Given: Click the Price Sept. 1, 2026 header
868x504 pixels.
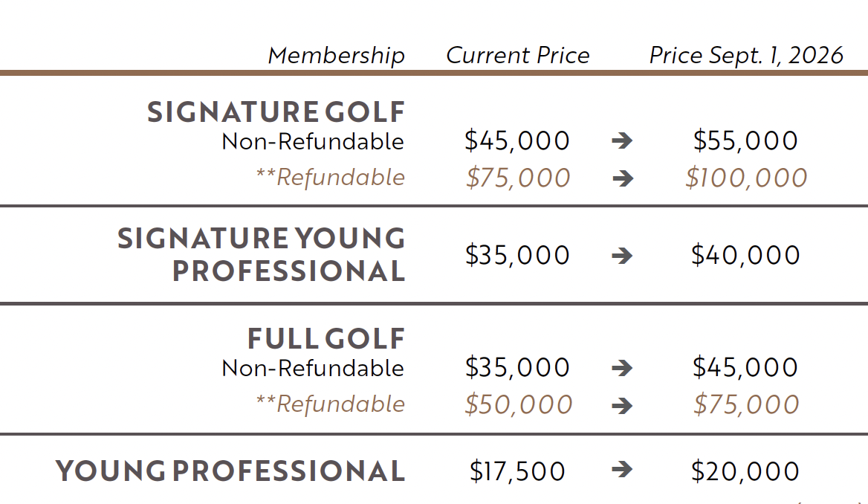Looking at the screenshot, I should tap(746, 56).
